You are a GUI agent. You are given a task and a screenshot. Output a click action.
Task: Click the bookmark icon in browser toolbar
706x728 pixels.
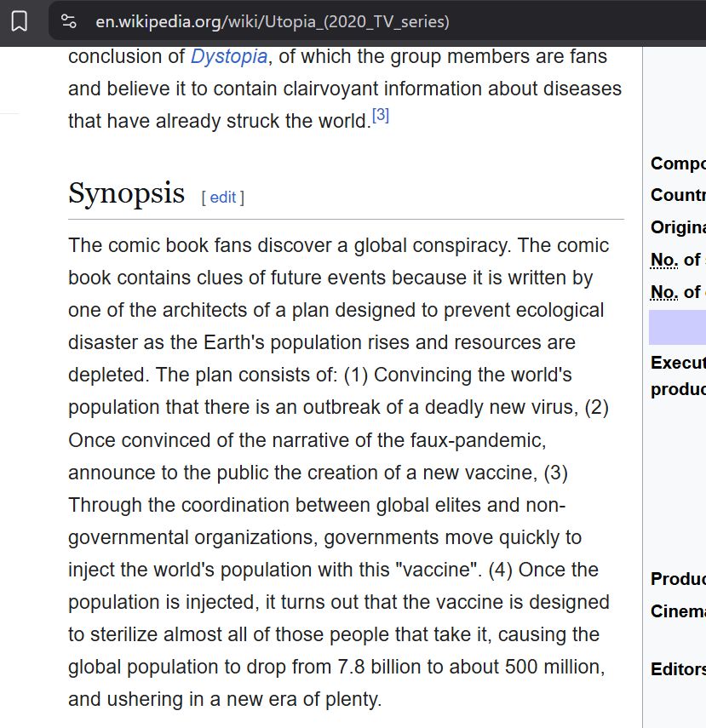19,21
